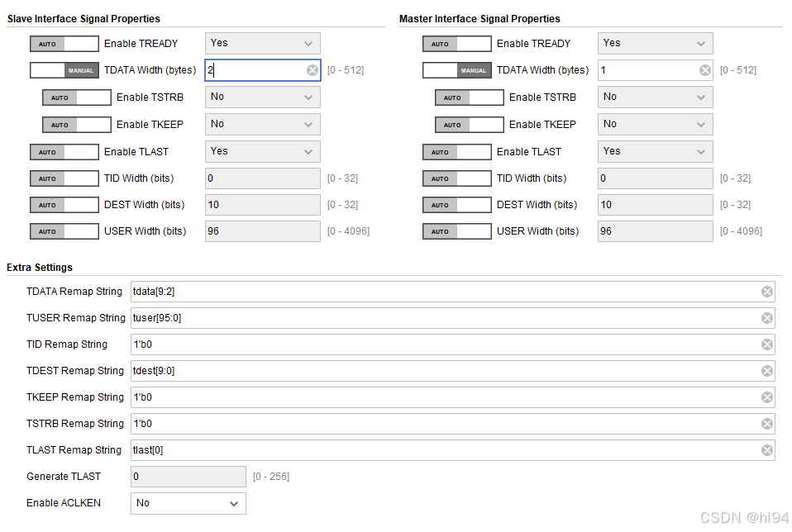The image size is (792, 532).
Task: Toggle master USER Width auto switch
Action: click(457, 231)
